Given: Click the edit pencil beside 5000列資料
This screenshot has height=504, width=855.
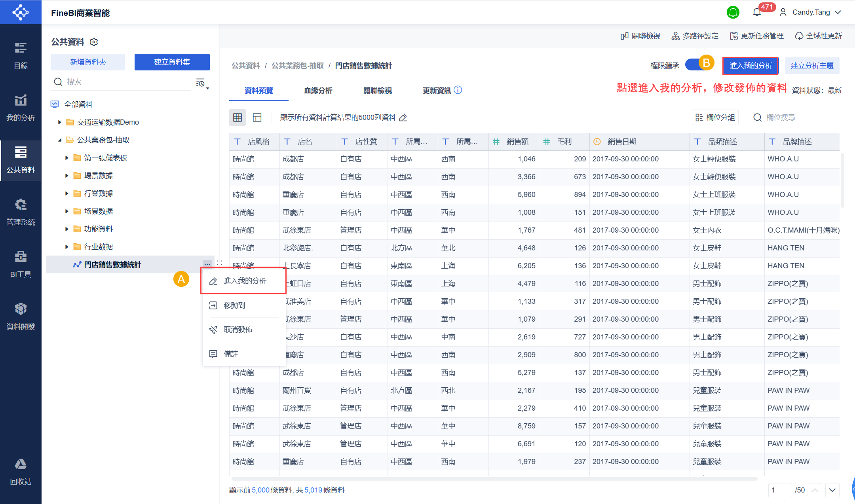Looking at the screenshot, I should point(403,117).
